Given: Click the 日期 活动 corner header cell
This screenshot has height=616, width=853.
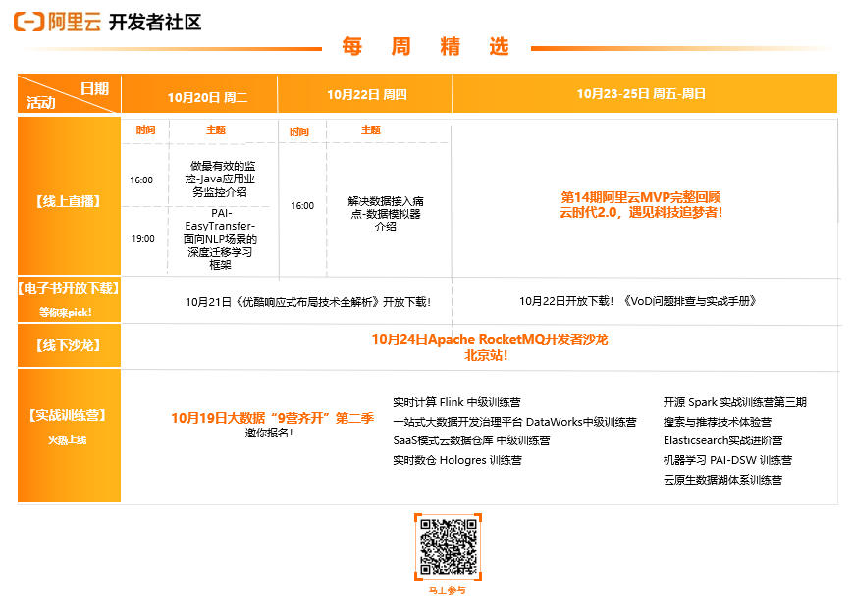Looking at the screenshot, I should point(69,94).
